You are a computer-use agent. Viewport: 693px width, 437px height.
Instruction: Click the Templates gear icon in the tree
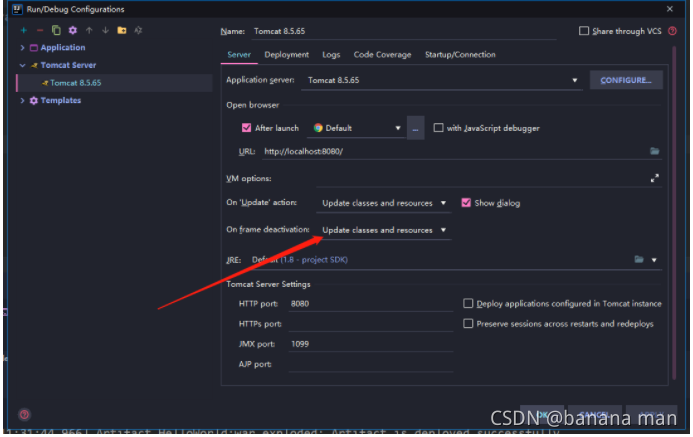coord(34,100)
